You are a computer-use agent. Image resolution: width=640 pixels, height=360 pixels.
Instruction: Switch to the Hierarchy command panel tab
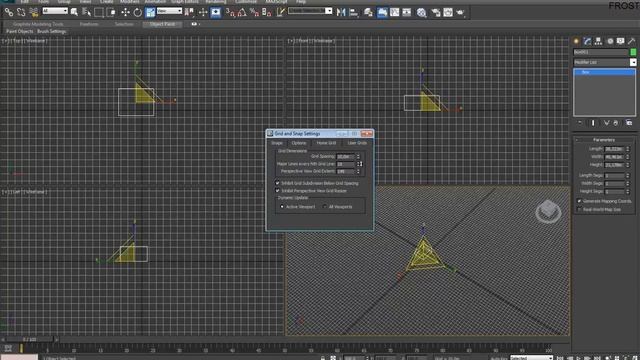598,41
